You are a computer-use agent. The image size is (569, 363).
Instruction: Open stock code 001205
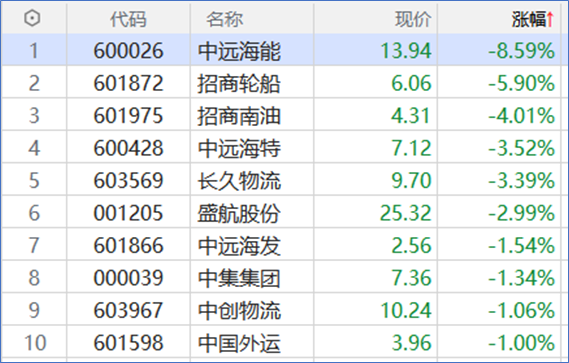[x=128, y=213]
